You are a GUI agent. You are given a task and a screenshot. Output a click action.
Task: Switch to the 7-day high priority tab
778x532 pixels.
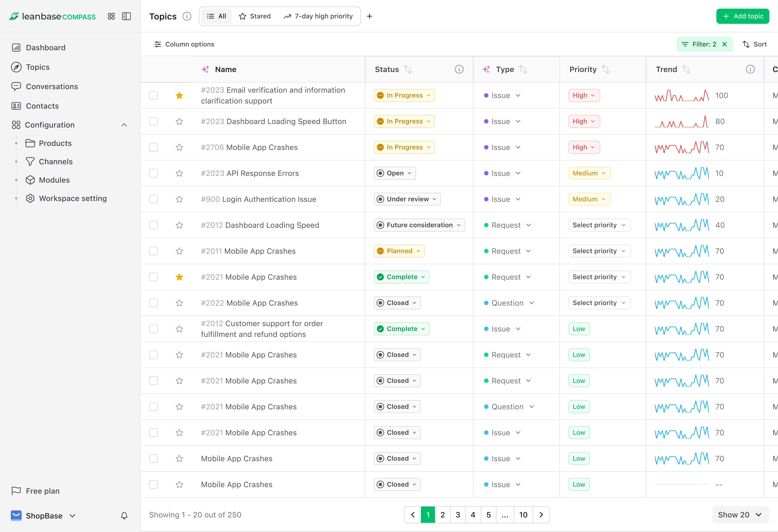point(318,16)
